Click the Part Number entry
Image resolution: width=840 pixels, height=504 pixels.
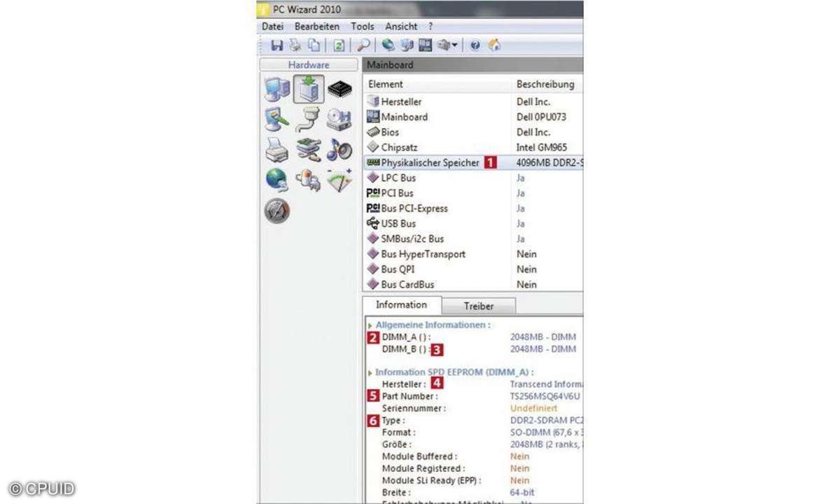click(409, 396)
